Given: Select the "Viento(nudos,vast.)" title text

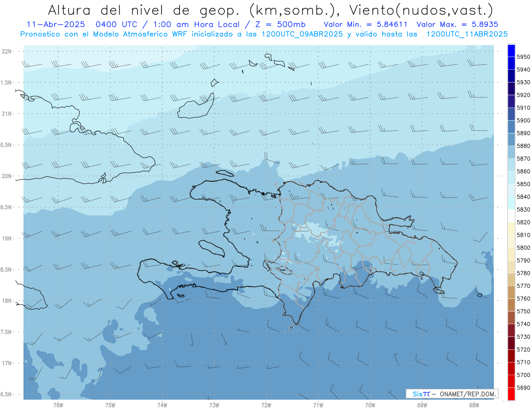Looking at the screenshot, I should point(421,10).
